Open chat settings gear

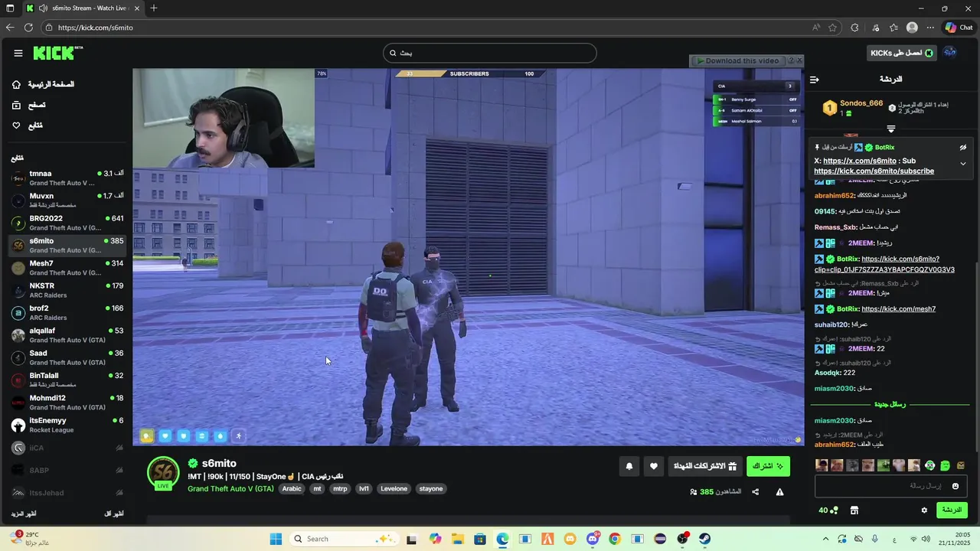pyautogui.click(x=924, y=510)
